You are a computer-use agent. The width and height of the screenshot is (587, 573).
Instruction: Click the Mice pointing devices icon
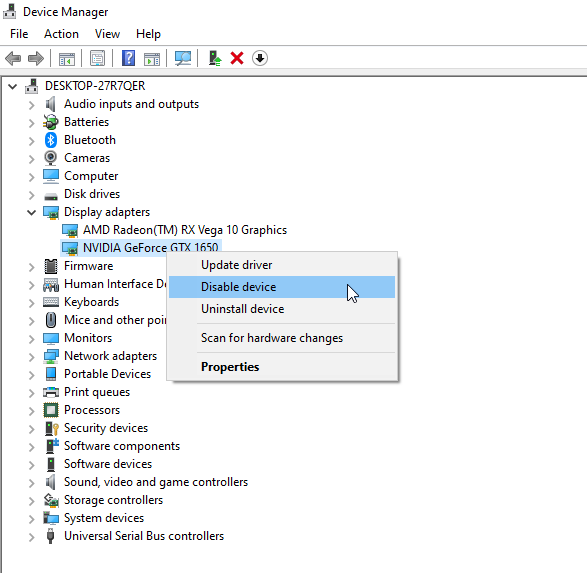[x=51, y=320]
